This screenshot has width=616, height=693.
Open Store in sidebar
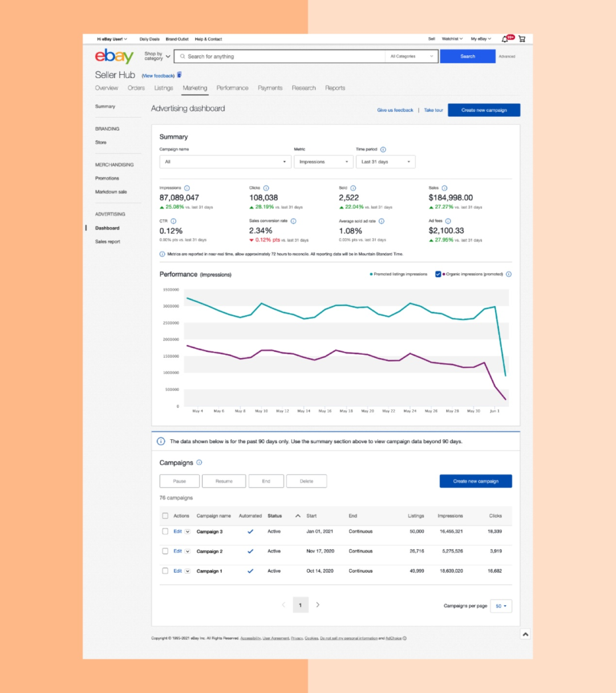click(x=101, y=143)
